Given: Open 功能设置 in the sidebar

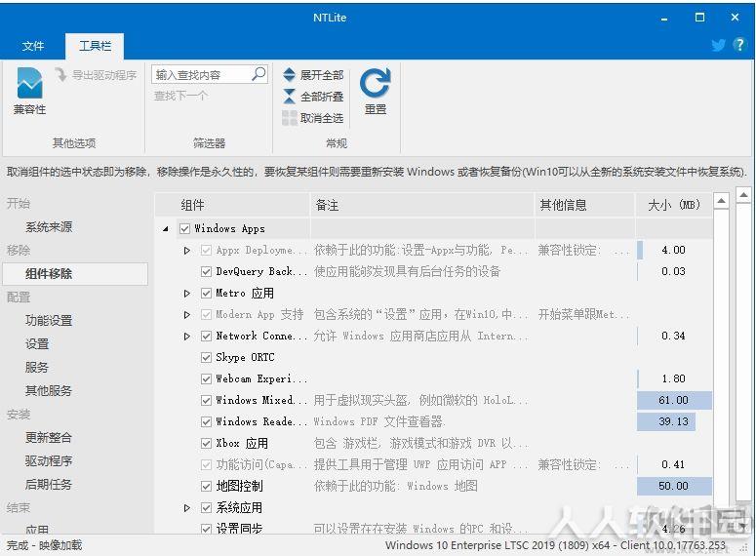Looking at the screenshot, I should (x=49, y=321).
